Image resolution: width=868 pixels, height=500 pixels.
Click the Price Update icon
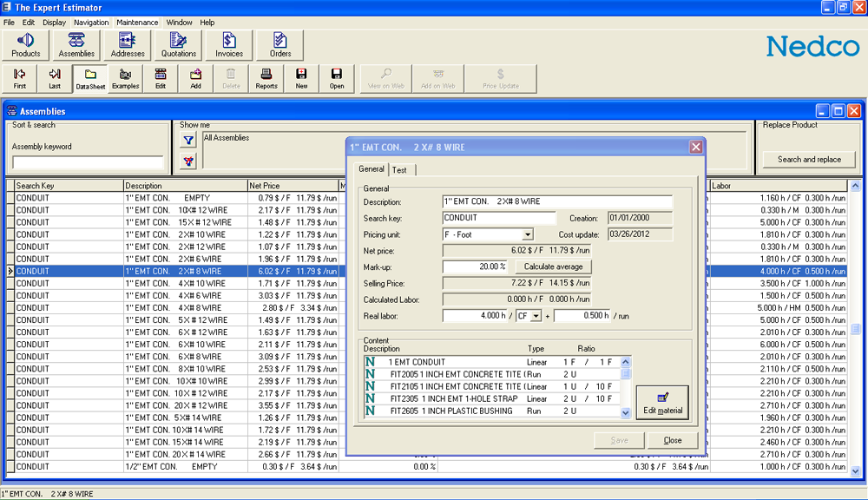(x=501, y=79)
